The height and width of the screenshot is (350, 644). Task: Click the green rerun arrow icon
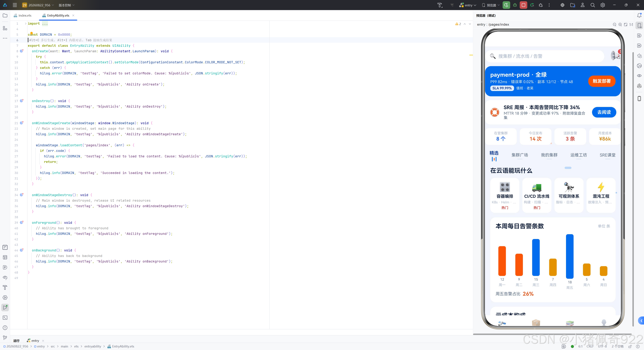tap(532, 5)
